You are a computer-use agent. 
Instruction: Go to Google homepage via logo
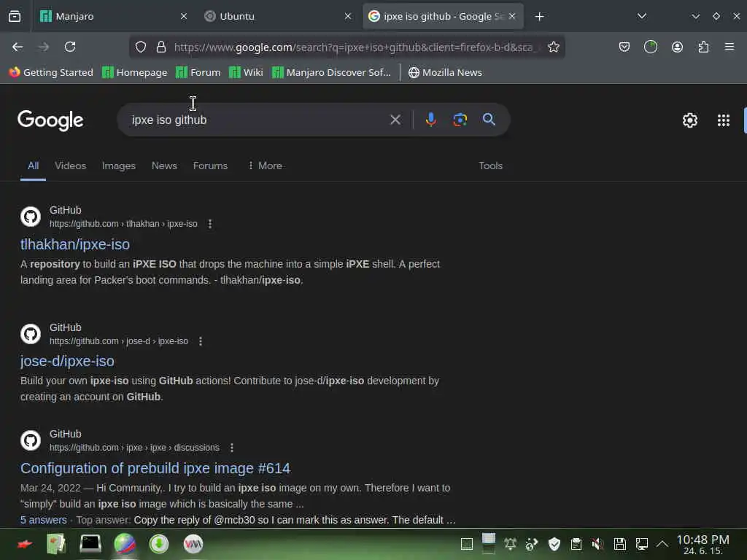[x=50, y=120]
